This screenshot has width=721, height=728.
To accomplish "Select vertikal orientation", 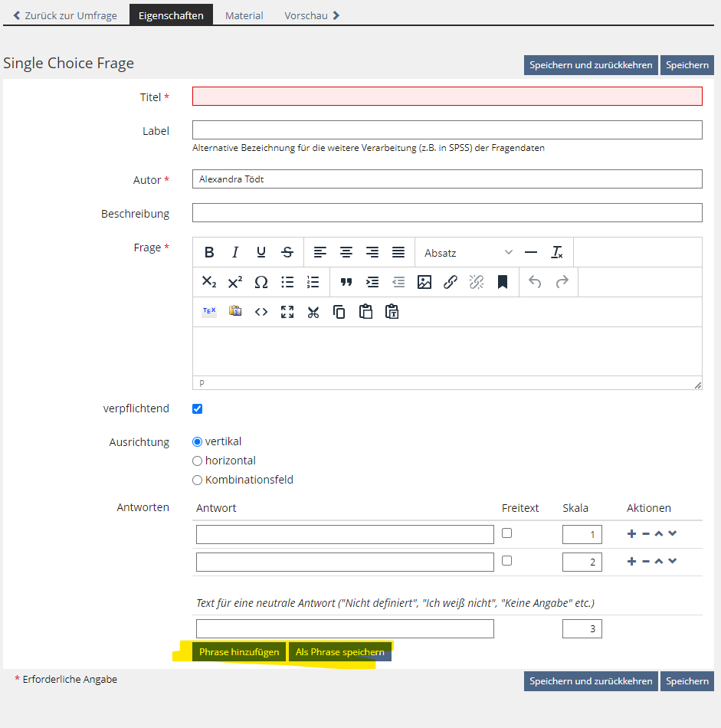I will click(198, 441).
